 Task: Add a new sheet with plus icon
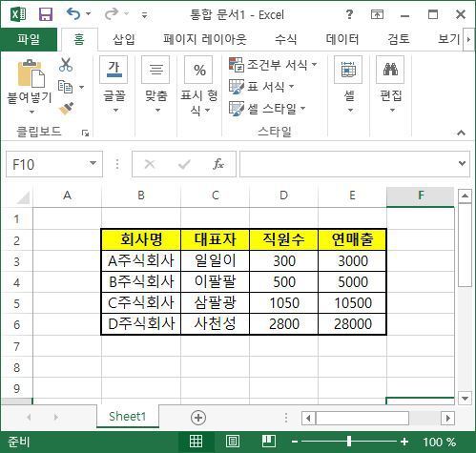tap(198, 418)
